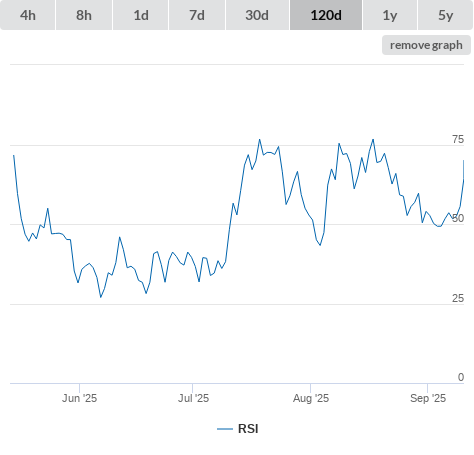
Task: Click the 50 level axis label
Action: [x=458, y=218]
